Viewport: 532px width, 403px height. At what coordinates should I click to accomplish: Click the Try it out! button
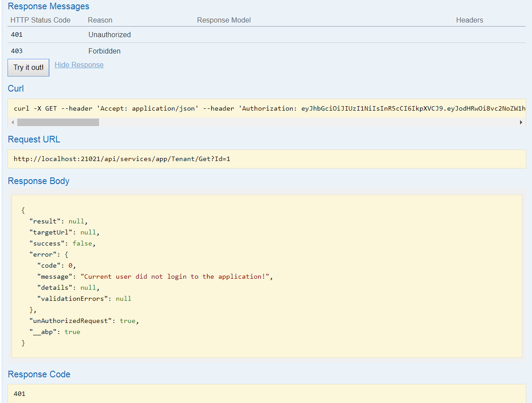pyautogui.click(x=28, y=67)
